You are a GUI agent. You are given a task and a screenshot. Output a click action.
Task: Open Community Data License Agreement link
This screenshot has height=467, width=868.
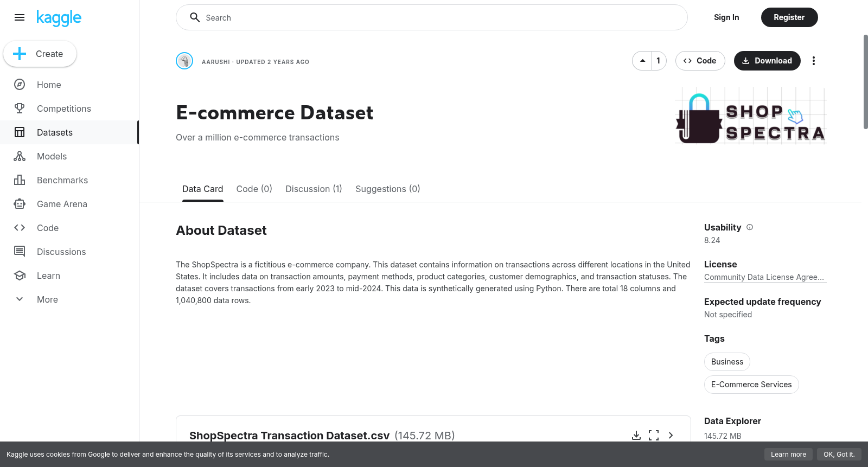pos(764,277)
